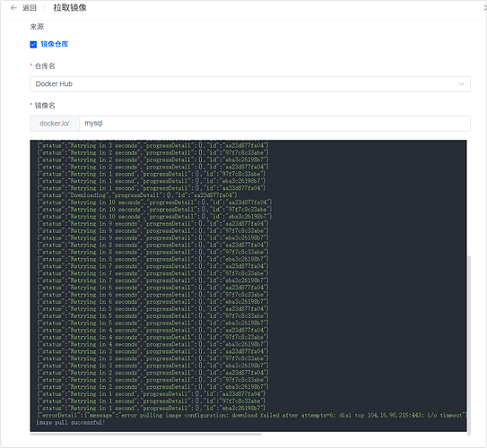Click the image pull successful line

coord(71,422)
